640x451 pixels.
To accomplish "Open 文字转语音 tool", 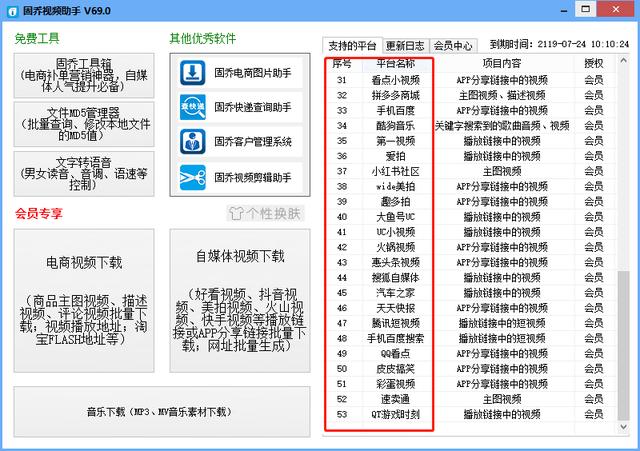I will (x=84, y=174).
